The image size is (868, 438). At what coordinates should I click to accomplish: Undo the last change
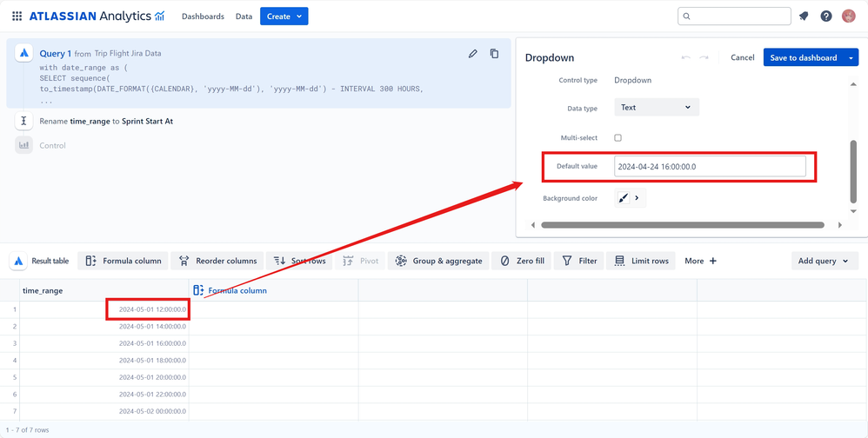pos(686,57)
